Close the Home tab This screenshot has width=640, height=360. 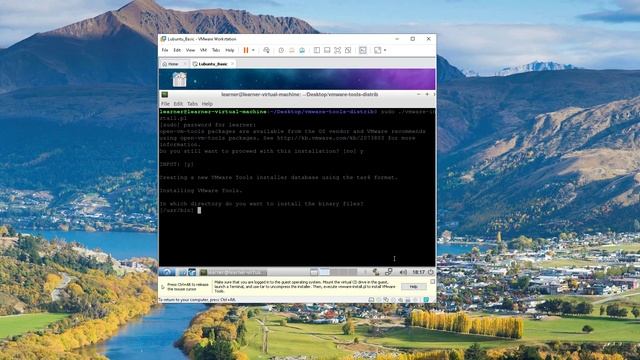click(x=184, y=64)
